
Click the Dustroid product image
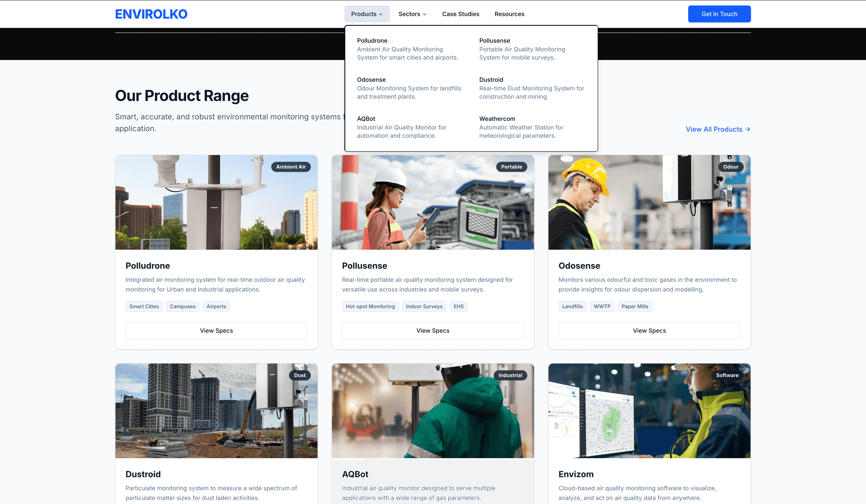coord(216,411)
